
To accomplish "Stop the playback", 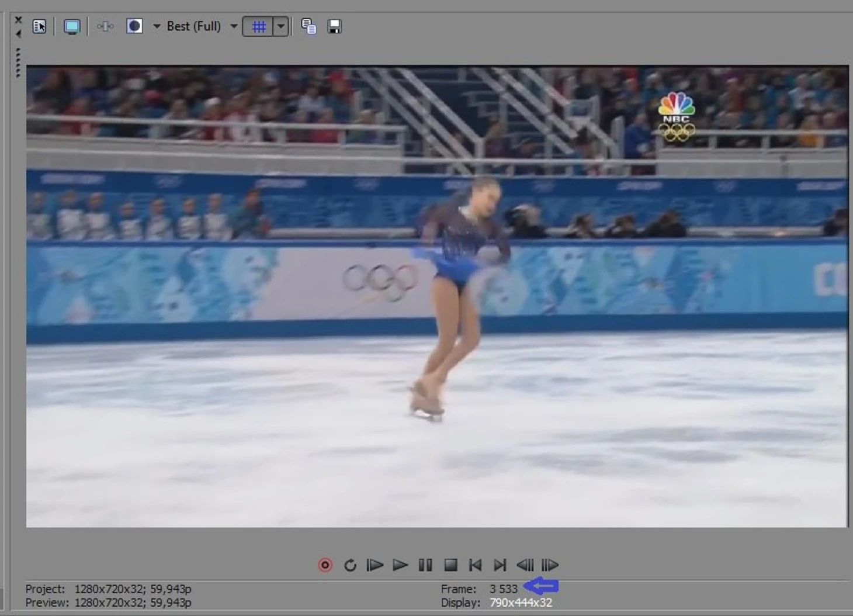I will coord(450,565).
